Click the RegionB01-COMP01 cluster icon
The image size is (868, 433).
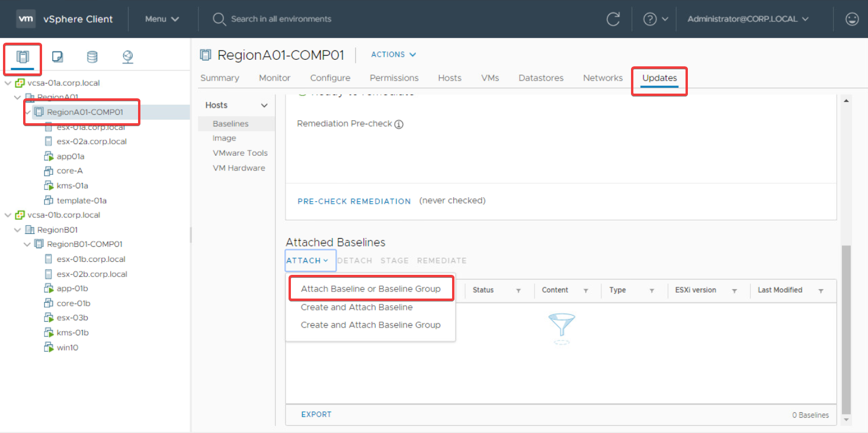(39, 244)
